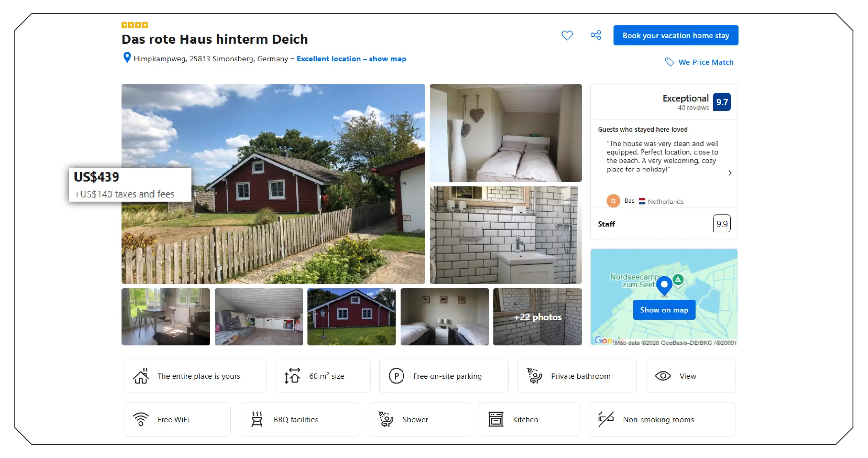The height and width of the screenshot is (458, 868).
Task: Select the Kitchen amenity icon
Action: pos(495,419)
